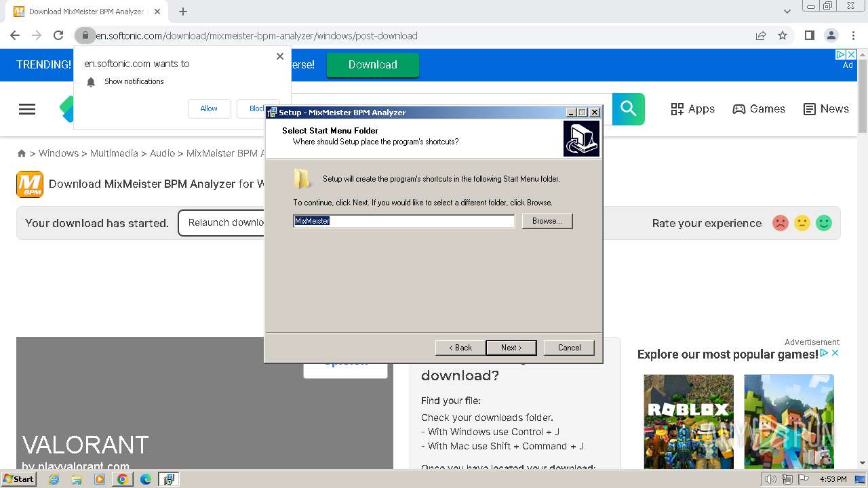Expand tab search chevron

coord(787,12)
